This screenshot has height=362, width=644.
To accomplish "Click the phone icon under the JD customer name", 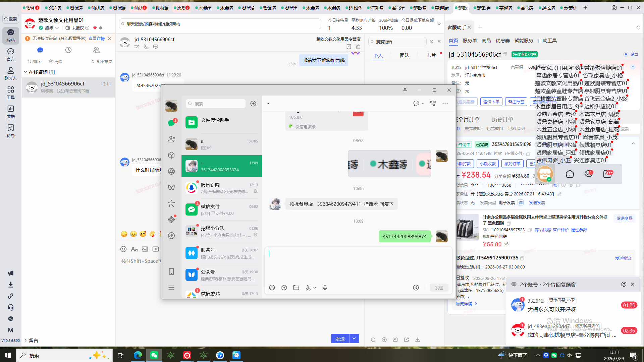I will [146, 47].
